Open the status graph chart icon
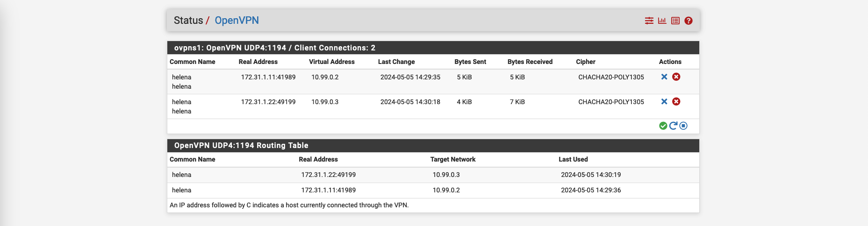868x226 pixels. click(x=662, y=21)
